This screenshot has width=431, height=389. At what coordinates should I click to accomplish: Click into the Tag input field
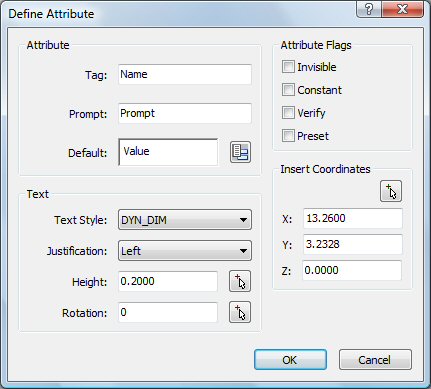(x=185, y=74)
